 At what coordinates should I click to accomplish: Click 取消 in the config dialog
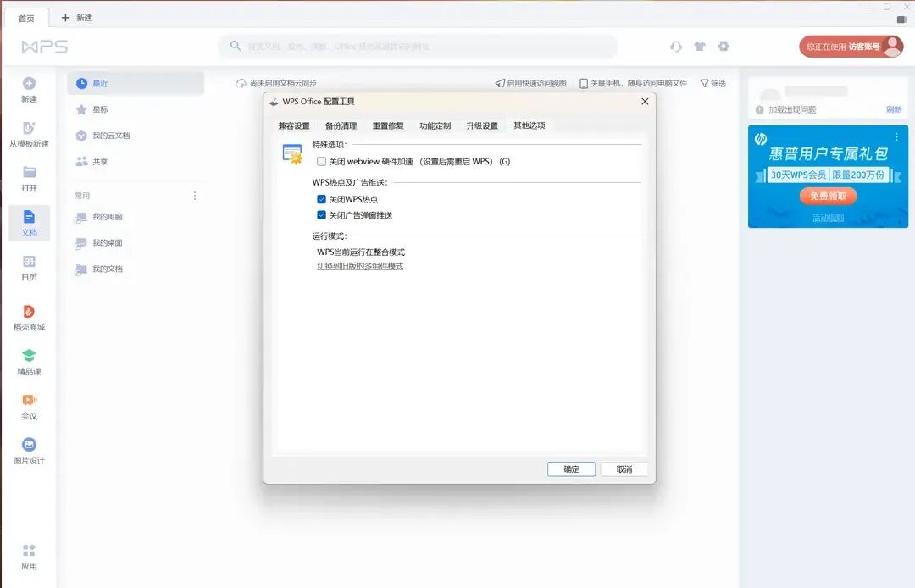click(x=624, y=469)
